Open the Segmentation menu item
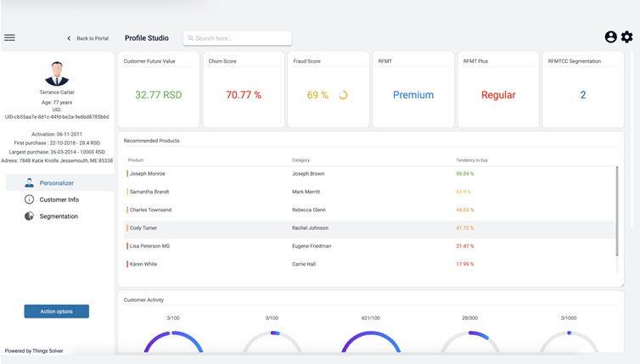 click(60, 216)
